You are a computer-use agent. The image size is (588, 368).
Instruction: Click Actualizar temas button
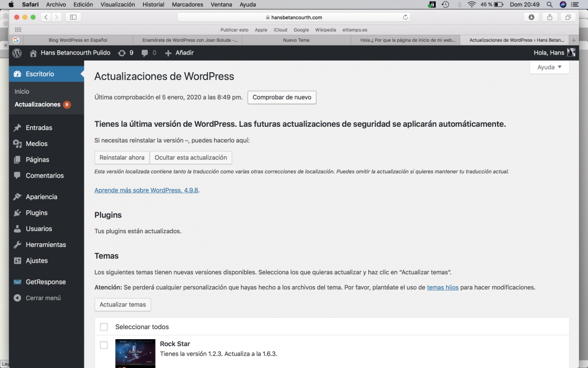pyautogui.click(x=122, y=304)
